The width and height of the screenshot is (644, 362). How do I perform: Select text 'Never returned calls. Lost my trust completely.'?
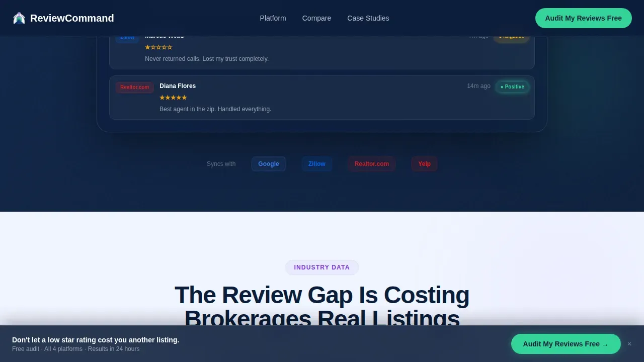click(207, 59)
